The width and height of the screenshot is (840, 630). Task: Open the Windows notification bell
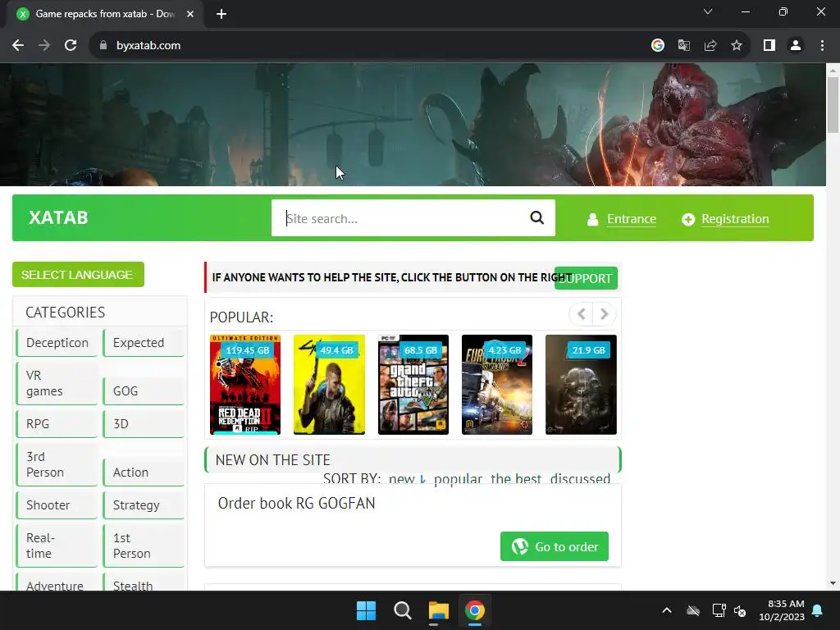click(818, 610)
